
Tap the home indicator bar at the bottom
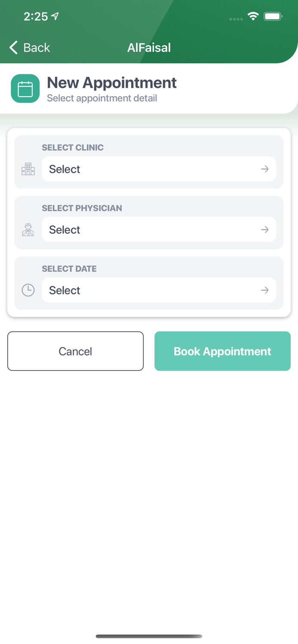[149, 636]
